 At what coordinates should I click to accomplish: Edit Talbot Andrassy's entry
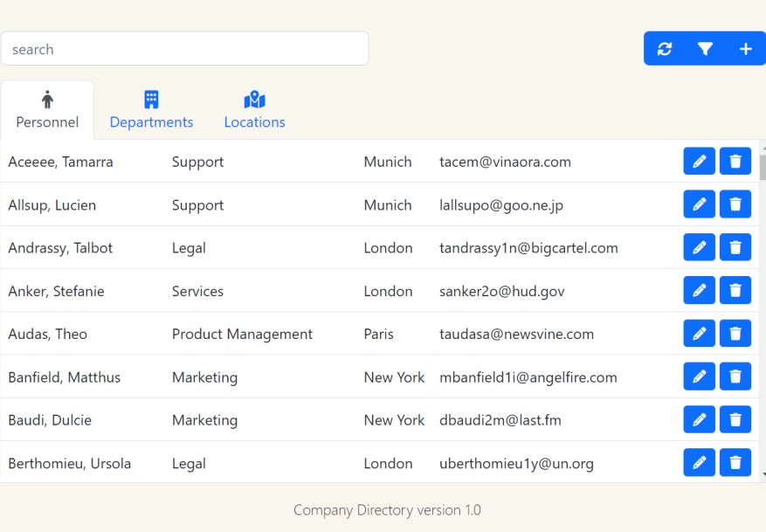(x=699, y=247)
